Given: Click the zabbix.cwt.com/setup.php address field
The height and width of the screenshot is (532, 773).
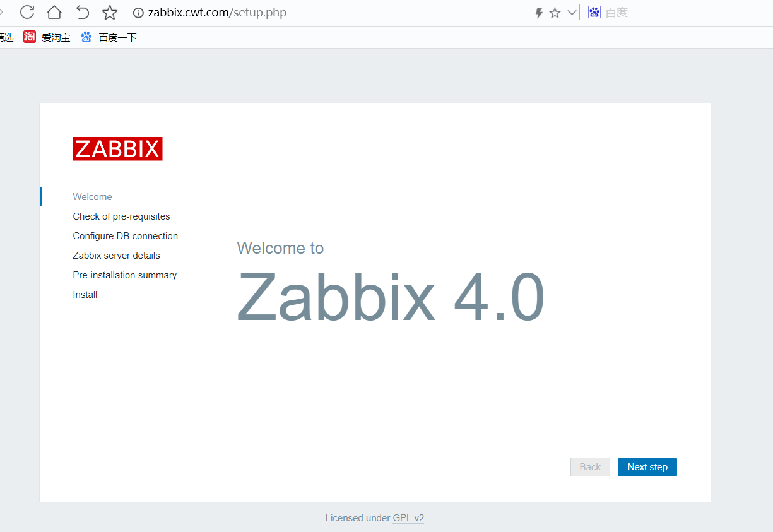Looking at the screenshot, I should 217,13.
